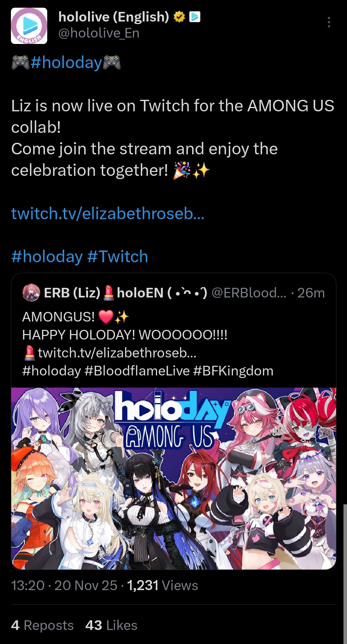The width and height of the screenshot is (347, 644).
Task: Open the top #holoday hashtag
Action: point(67,62)
